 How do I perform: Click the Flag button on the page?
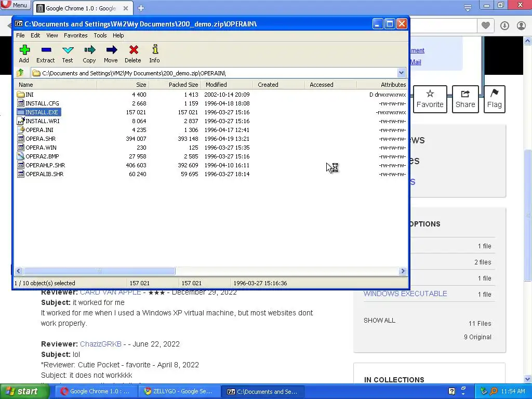point(495,99)
